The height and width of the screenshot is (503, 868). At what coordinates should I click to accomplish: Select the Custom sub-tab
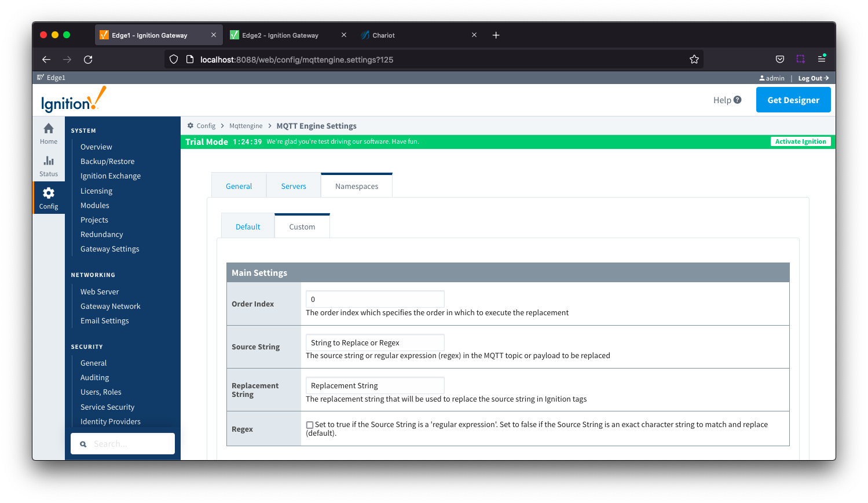(302, 227)
